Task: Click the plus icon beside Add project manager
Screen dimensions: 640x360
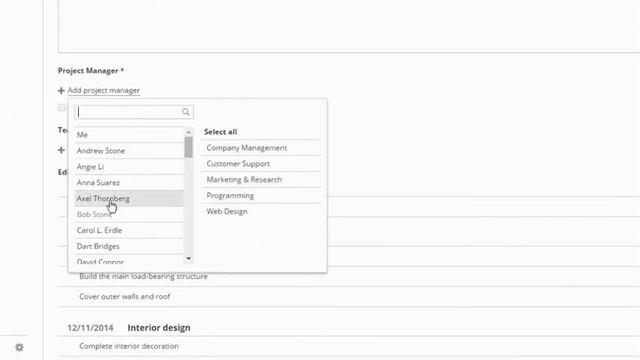Action: point(61,90)
